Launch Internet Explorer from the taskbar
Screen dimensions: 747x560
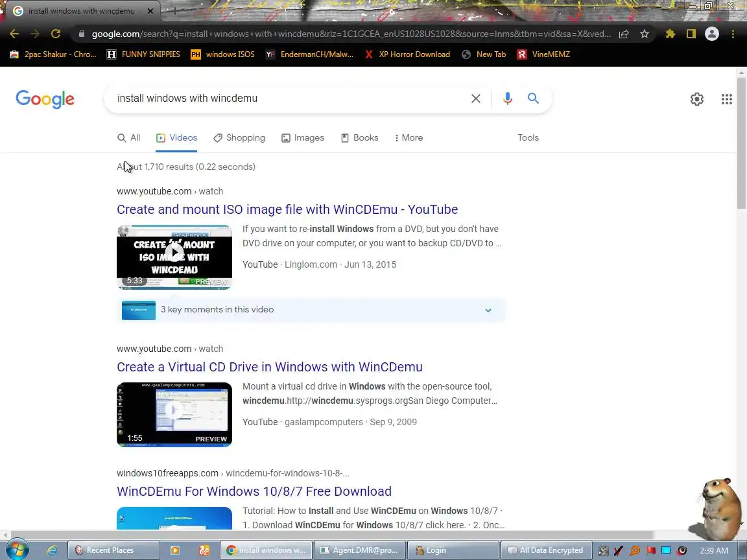51,550
